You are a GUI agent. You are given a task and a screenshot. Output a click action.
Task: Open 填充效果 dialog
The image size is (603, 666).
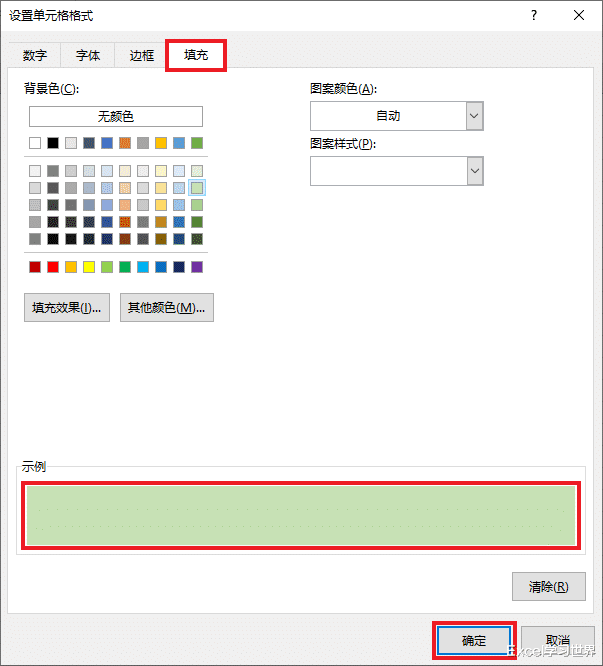coord(67,308)
